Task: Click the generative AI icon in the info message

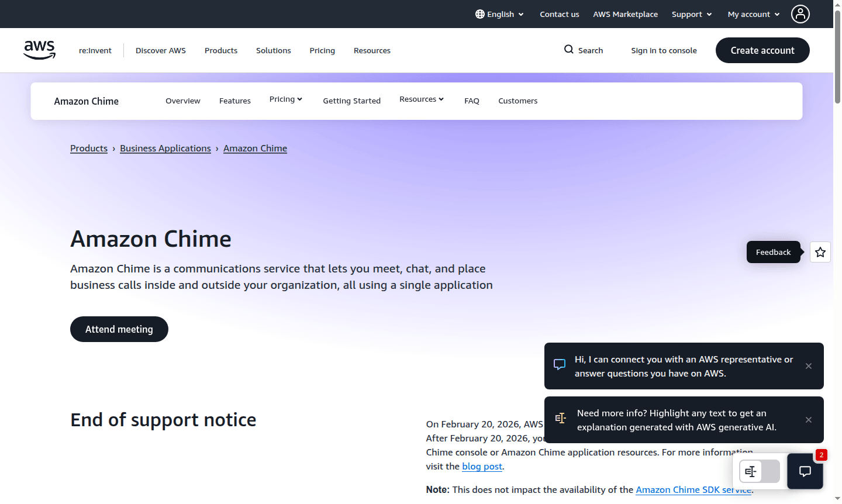Action: click(561, 418)
